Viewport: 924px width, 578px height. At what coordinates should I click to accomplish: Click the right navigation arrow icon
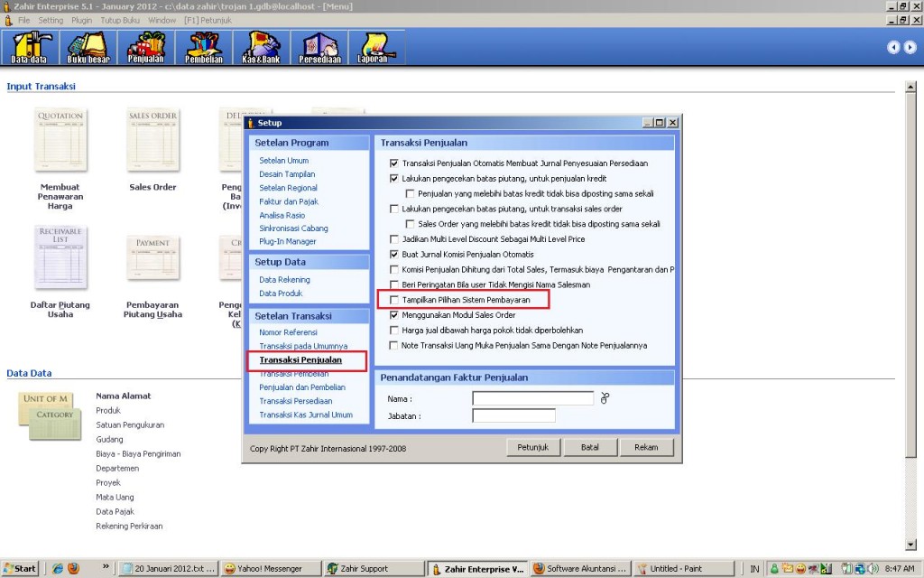tap(910, 47)
